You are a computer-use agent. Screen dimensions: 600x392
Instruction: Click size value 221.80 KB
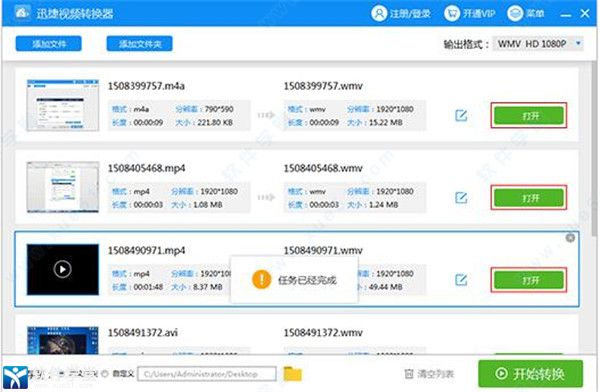click(215, 122)
